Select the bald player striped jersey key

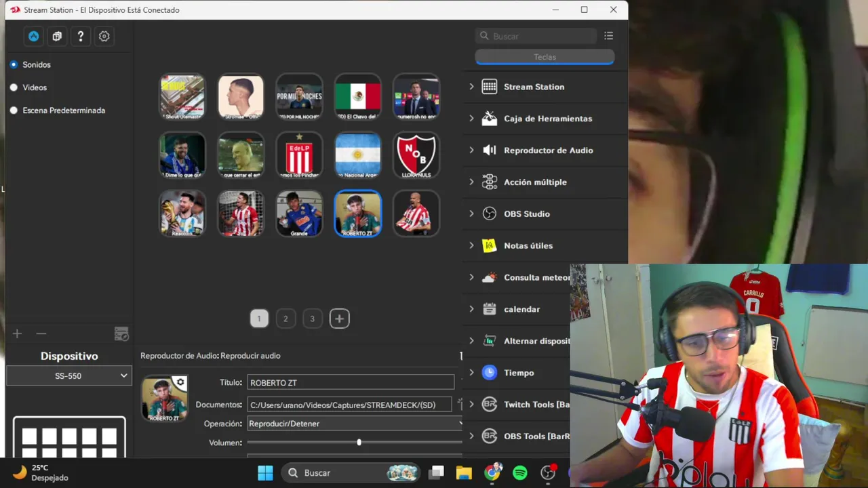pos(416,213)
